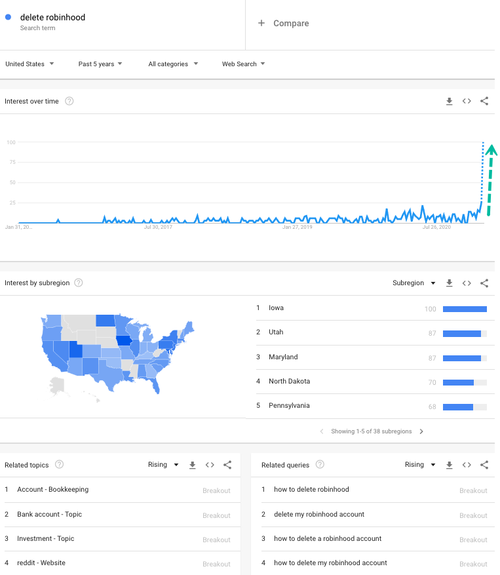
Task: Share the Related queries list
Action: pos(484,465)
